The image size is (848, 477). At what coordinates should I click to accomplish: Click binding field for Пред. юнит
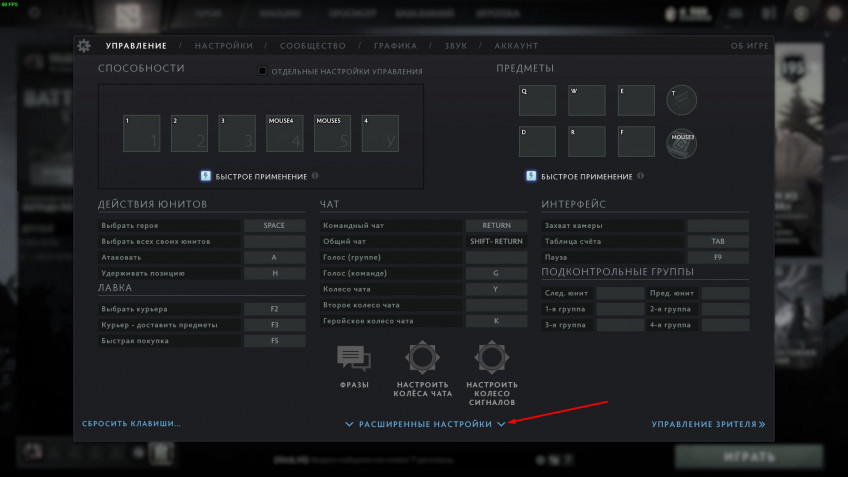(x=725, y=293)
